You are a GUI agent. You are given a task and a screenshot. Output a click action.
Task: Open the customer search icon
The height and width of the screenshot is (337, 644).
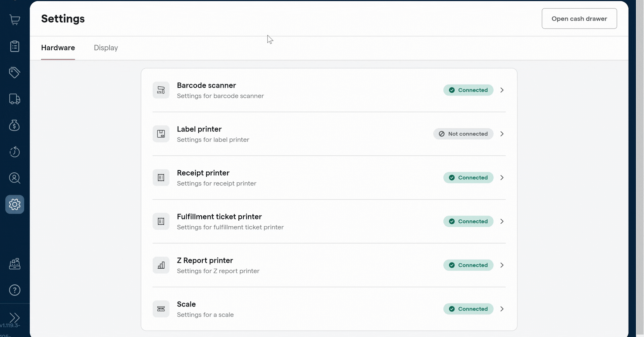point(15,178)
